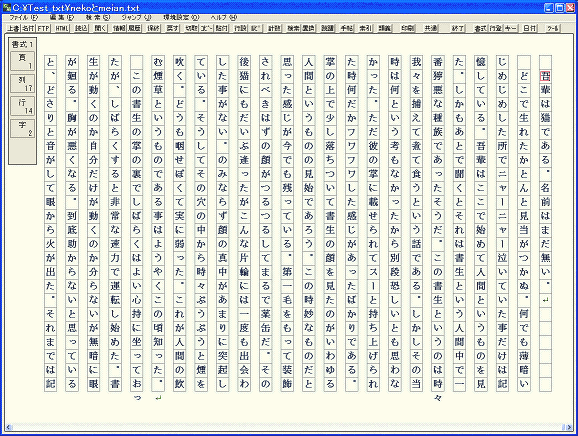This screenshot has width=578, height=436.
Task: Click the 書式 (format) toolbar button
Action: [480, 28]
